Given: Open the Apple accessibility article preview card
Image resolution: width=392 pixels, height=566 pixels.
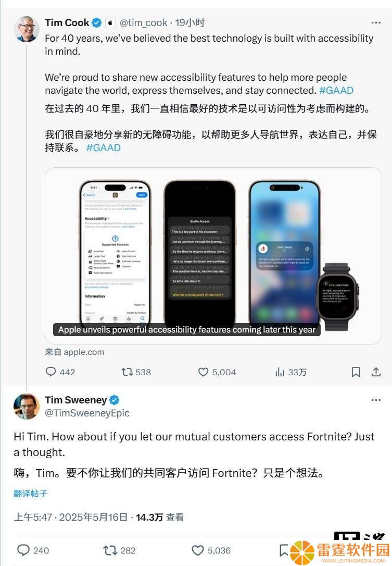Looking at the screenshot, I should coord(213,255).
